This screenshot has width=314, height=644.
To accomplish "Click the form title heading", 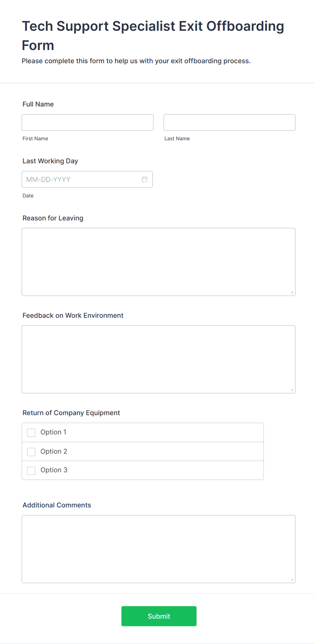I will 153,35.
